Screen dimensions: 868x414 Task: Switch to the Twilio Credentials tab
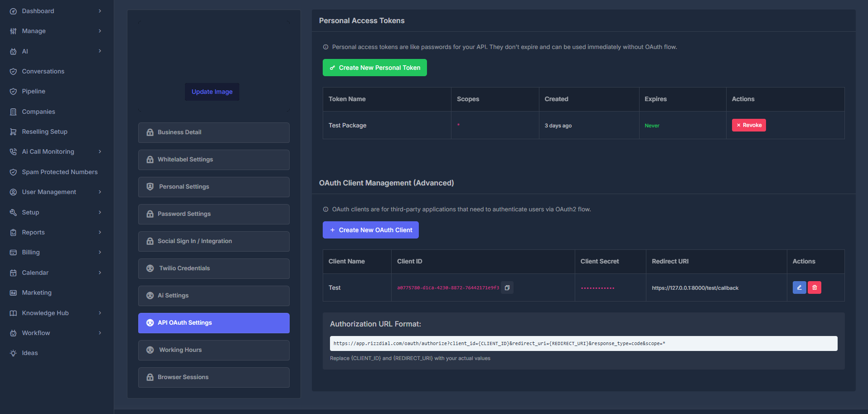213,268
